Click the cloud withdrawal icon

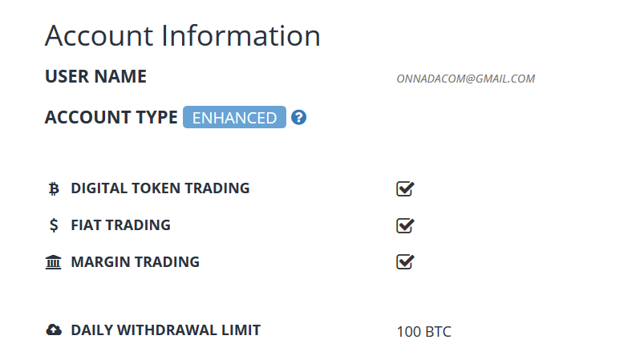coord(54,330)
